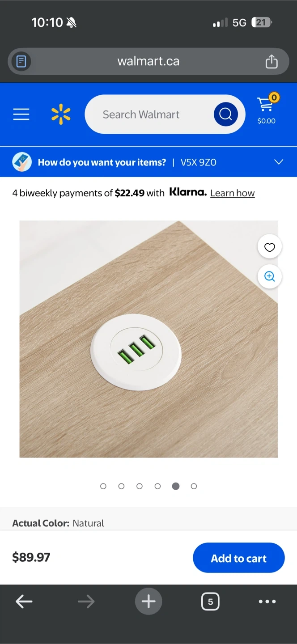This screenshot has width=297, height=644.
Task: Focus the Search Walmart input field
Action: 148,114
